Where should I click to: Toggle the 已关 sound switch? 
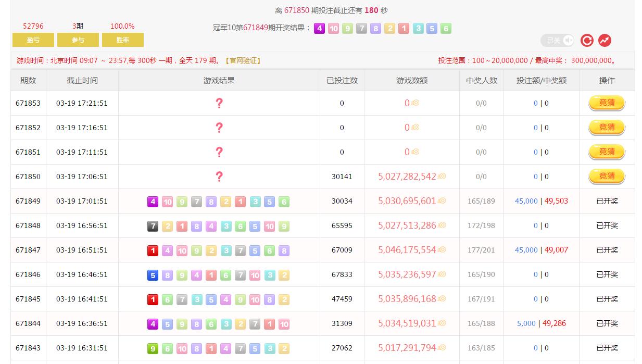tap(557, 41)
